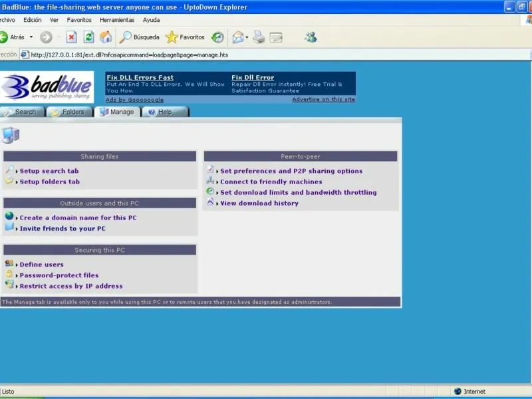Open 'Set download limits and bandwidth throttling'
Image resolution: width=532 pixels, height=399 pixels.
pyautogui.click(x=299, y=193)
